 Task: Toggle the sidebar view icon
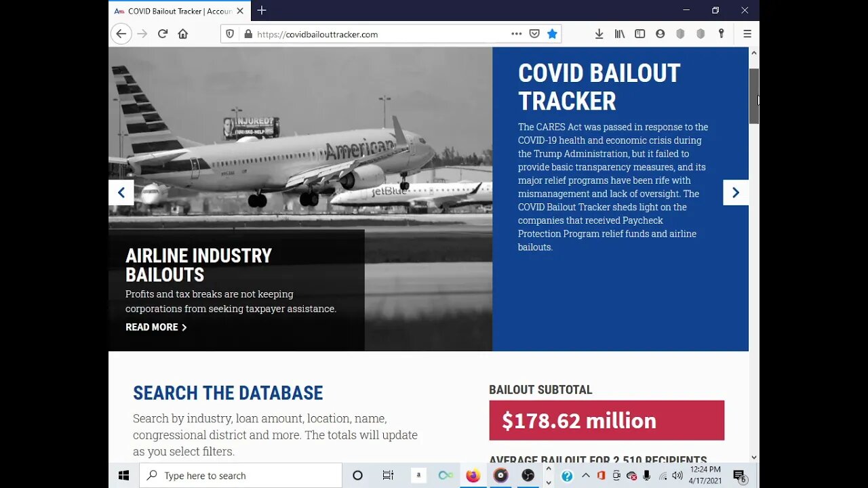coord(639,34)
